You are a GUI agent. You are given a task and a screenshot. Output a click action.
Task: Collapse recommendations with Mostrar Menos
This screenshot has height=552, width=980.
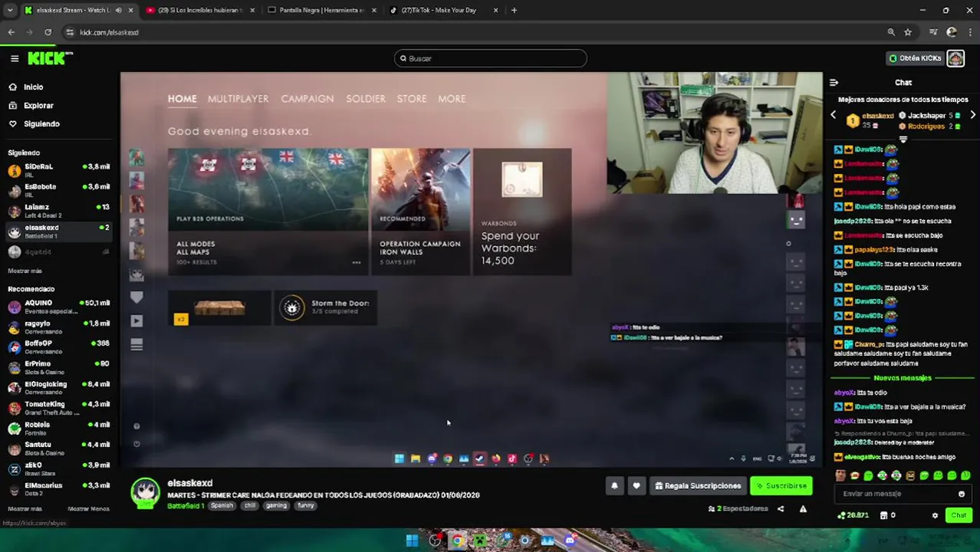point(88,509)
